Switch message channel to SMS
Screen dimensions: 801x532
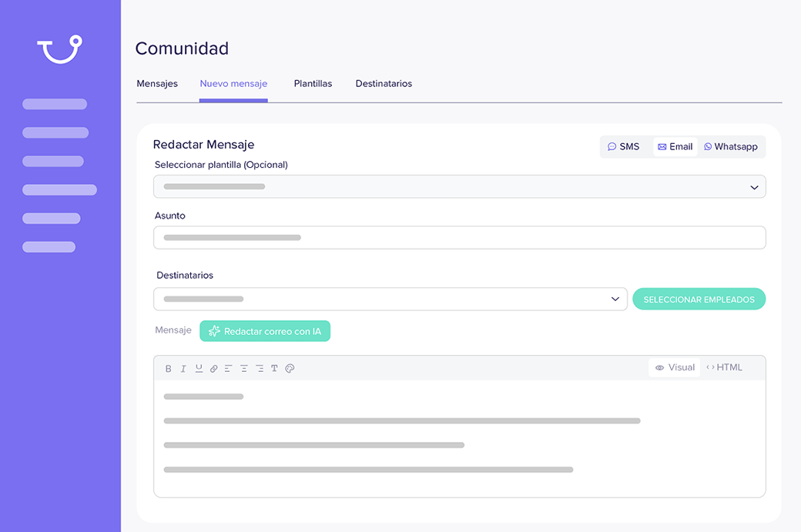pos(624,147)
